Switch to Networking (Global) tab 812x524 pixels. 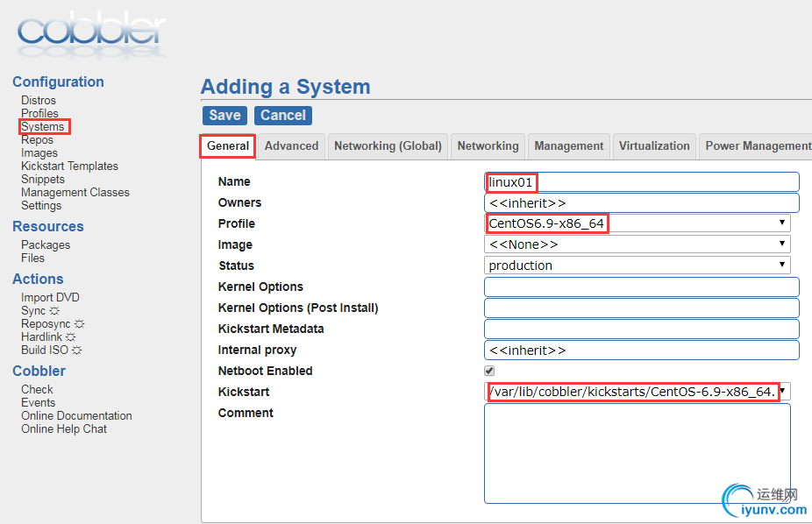[x=388, y=146]
